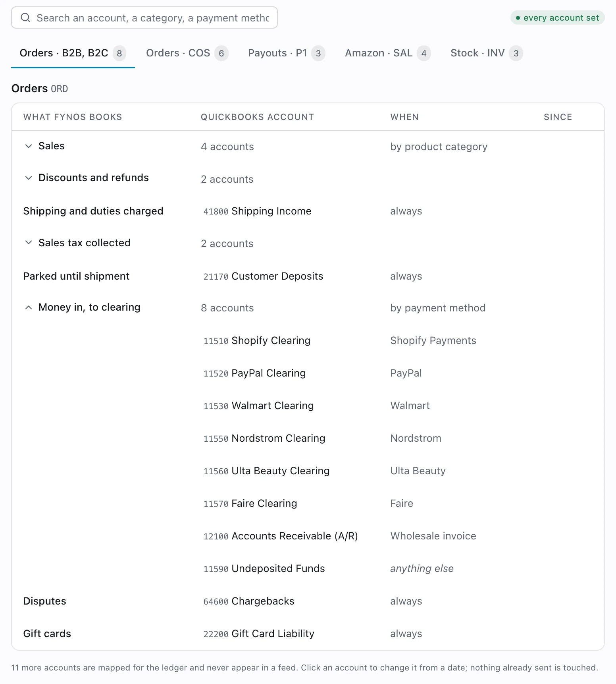Click '8 accounts' in Money in row

pos(227,308)
